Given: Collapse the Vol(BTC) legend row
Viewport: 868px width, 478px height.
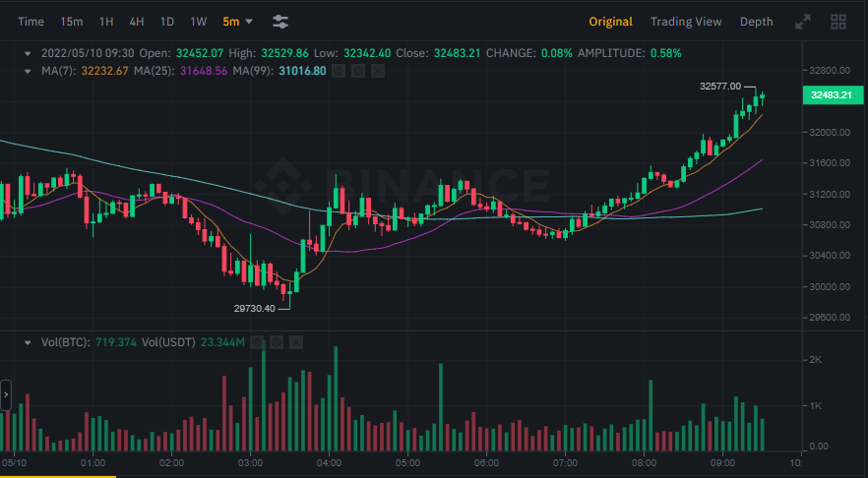Looking at the screenshot, I should pos(29,342).
